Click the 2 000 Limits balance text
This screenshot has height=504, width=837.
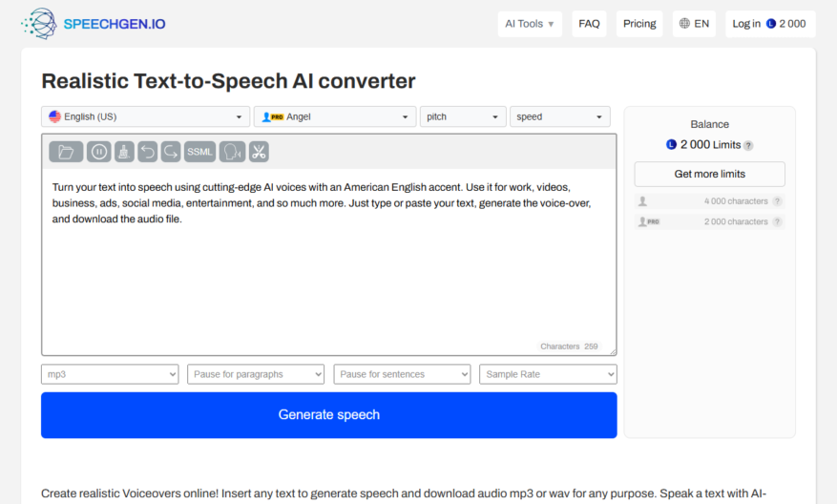pyautogui.click(x=710, y=145)
